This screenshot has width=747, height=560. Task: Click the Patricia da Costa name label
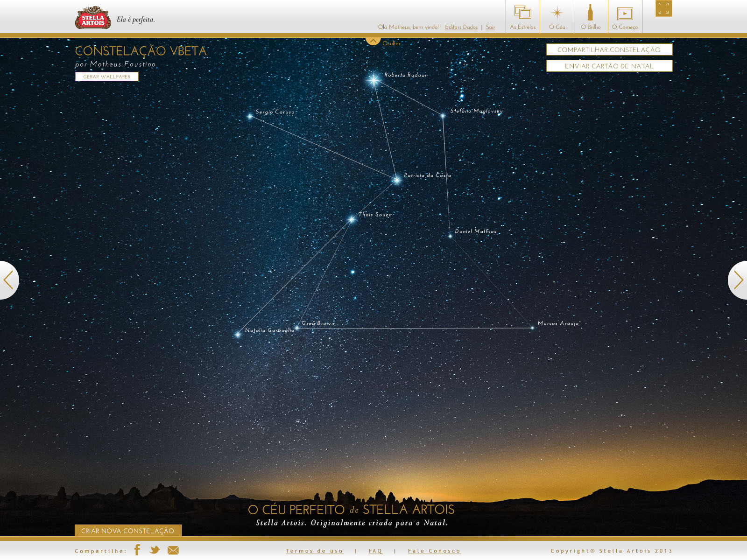[427, 175]
